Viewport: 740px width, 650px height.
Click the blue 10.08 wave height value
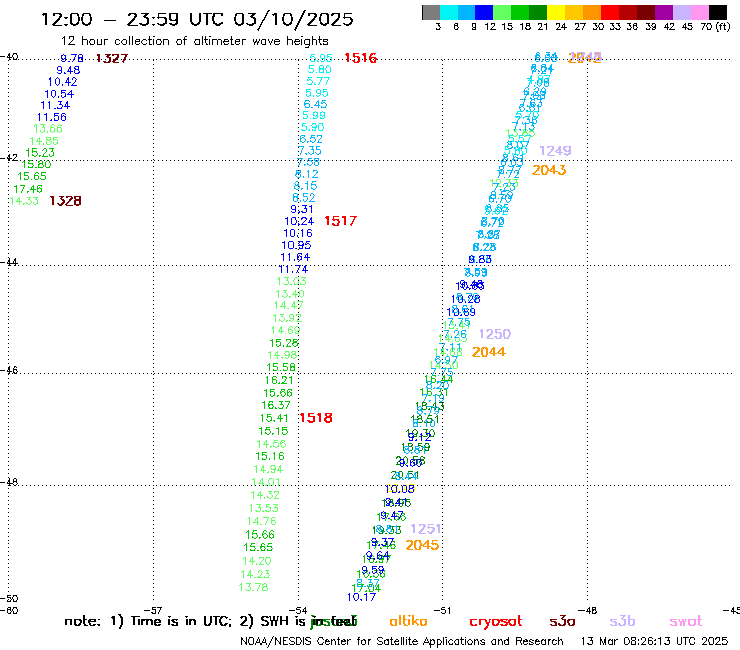(x=400, y=489)
